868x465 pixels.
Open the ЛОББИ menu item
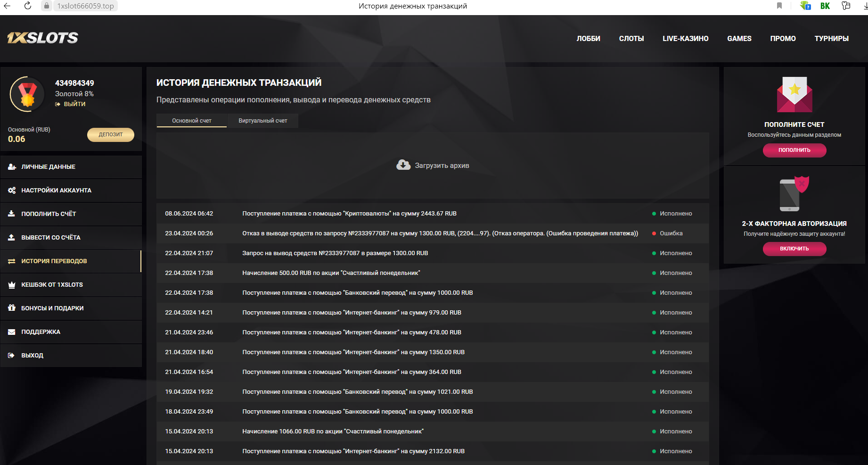pos(588,39)
